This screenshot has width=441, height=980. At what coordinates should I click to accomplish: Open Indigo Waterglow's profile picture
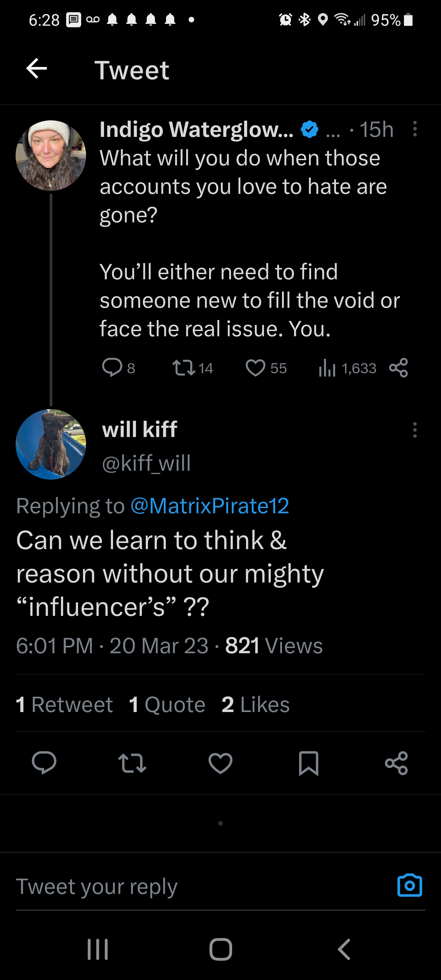51,155
